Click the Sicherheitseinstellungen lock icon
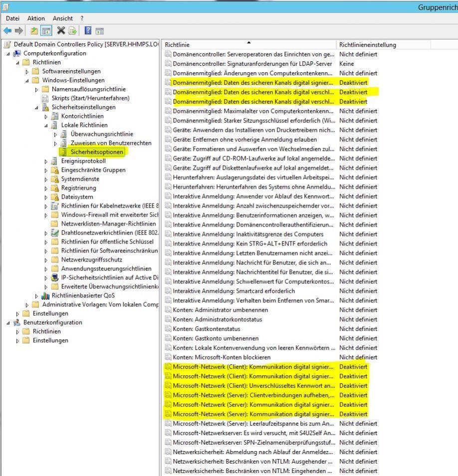 tap(45, 107)
